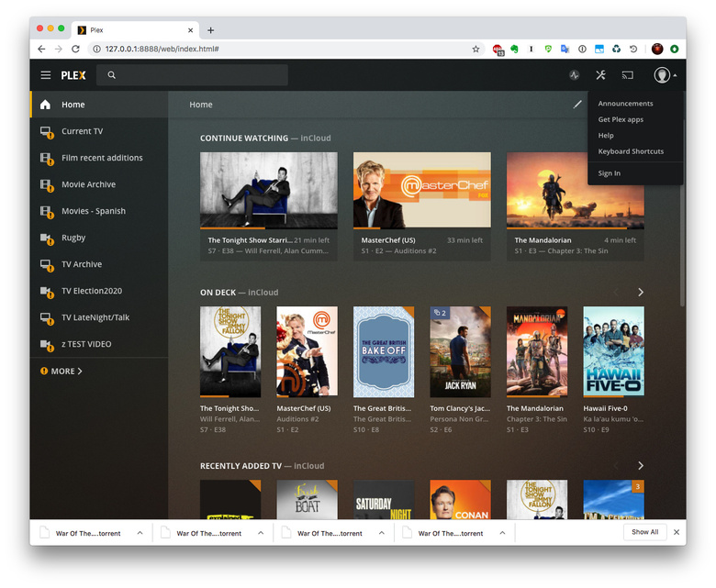Open the Plex hamburger menu
Screen dimensions: 716x588
(x=46, y=75)
